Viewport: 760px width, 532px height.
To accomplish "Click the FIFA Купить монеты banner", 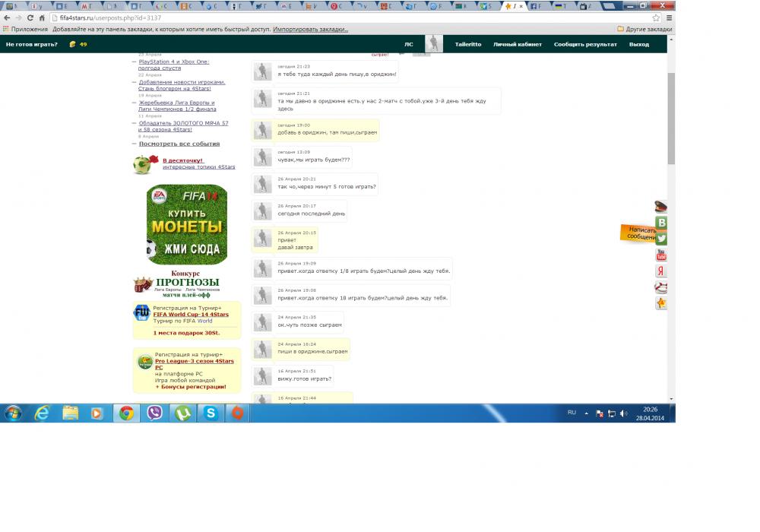I will pos(186,224).
